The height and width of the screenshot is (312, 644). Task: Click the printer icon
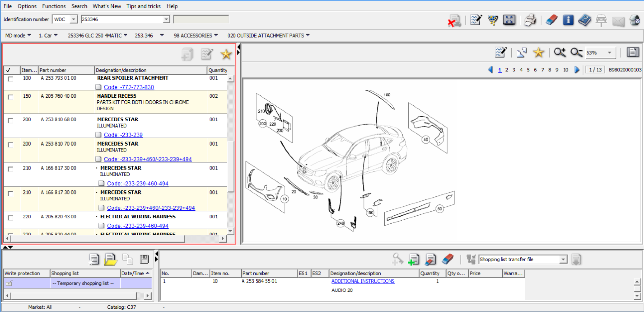530,20
